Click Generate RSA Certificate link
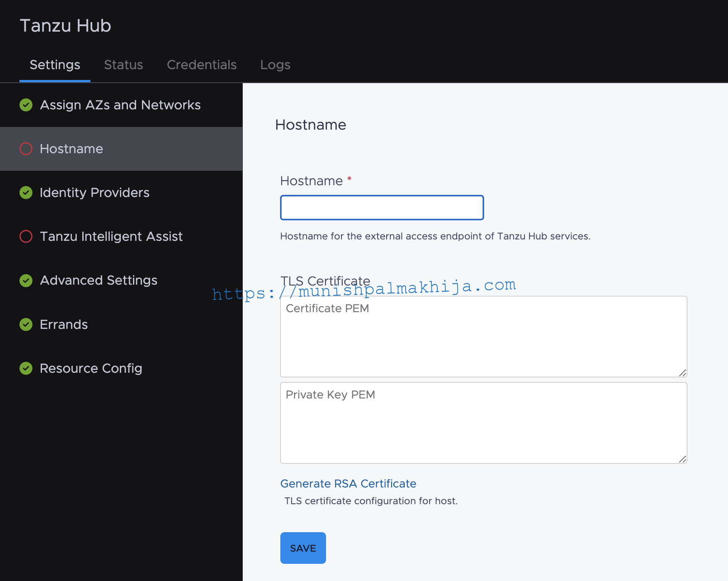This screenshot has width=728, height=581. click(348, 484)
